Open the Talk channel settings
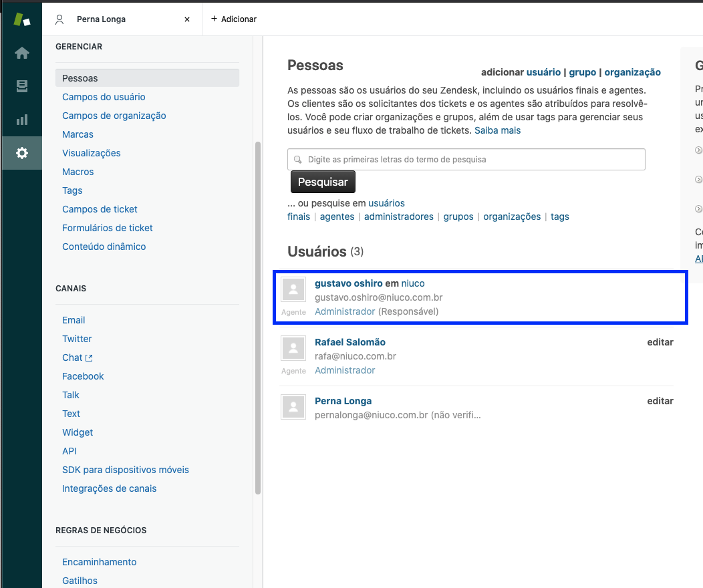This screenshot has height=588, width=703. [x=70, y=395]
